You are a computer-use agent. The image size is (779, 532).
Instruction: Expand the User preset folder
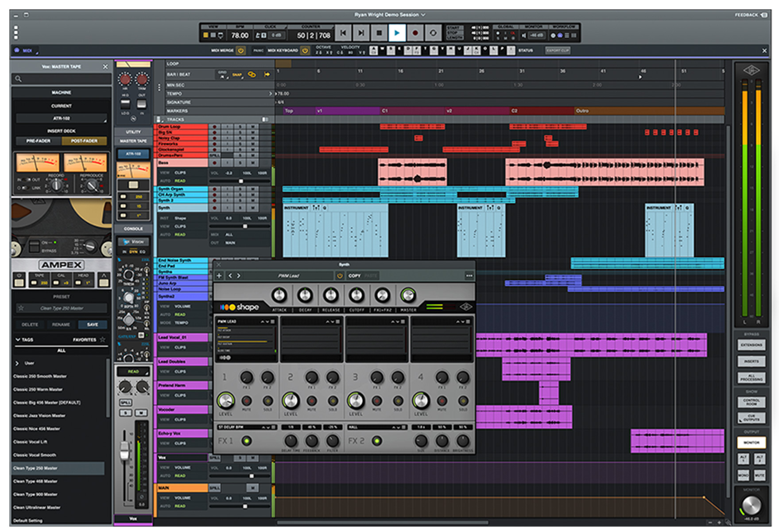pos(17,363)
